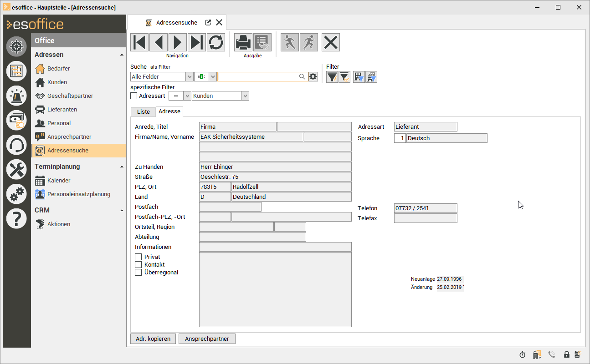Click the Zu Händen field with Herr Ehinger
Viewport: 590px width, 364px height.
275,167
